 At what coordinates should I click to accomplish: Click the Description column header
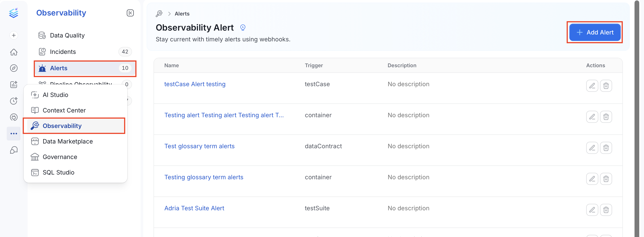pos(402,65)
